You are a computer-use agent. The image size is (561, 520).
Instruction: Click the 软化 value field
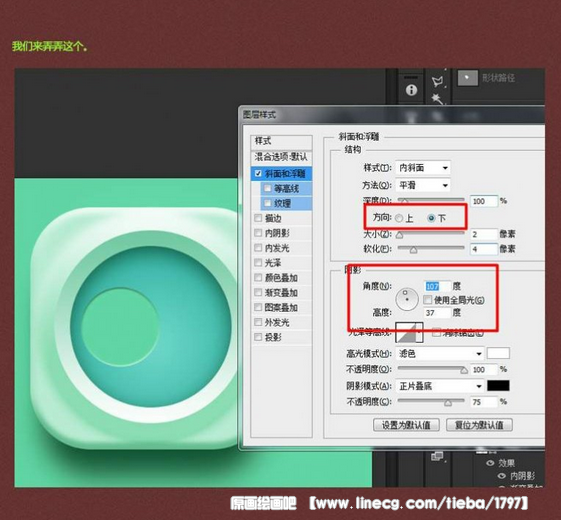pos(484,249)
